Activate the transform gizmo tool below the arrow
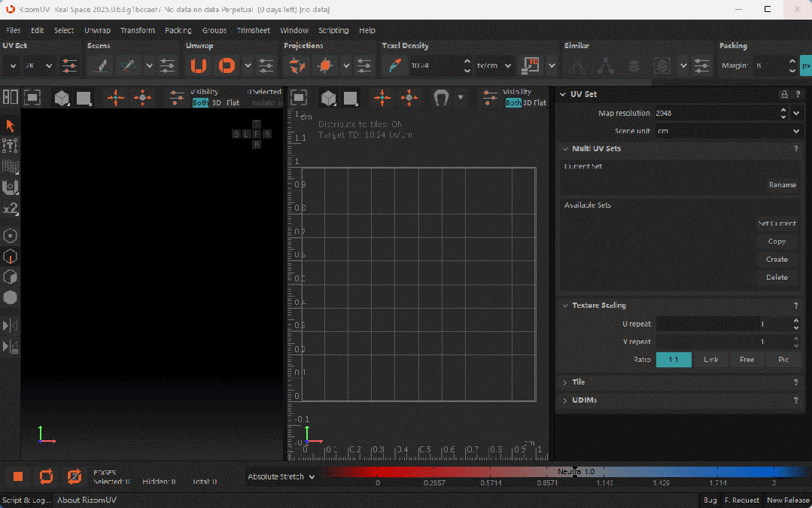Screen dimensions: 812x508 pos(10,146)
